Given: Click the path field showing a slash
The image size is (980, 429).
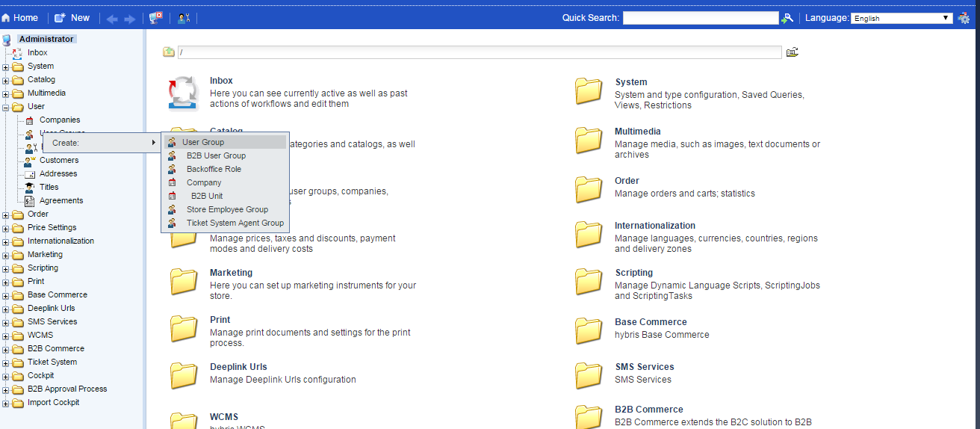Looking at the screenshot, I should click(480, 52).
